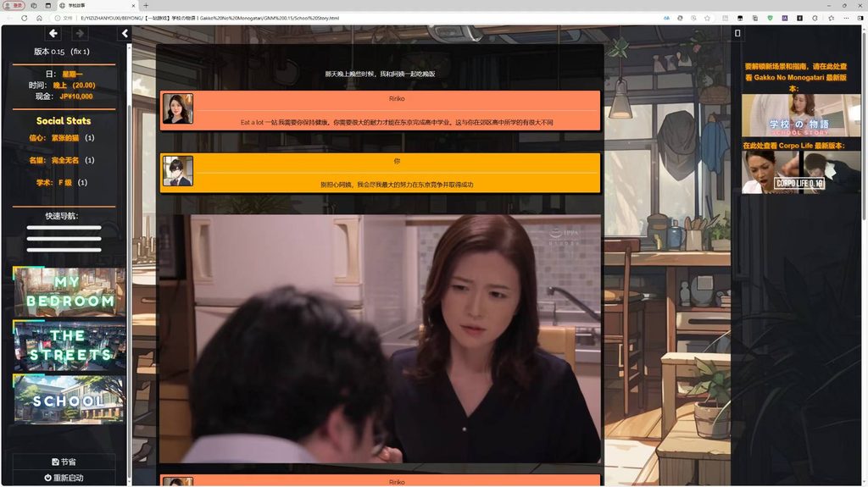Click Ririko's "Eat a lot" dialogue text
The height and width of the screenshot is (487, 868).
tap(397, 122)
